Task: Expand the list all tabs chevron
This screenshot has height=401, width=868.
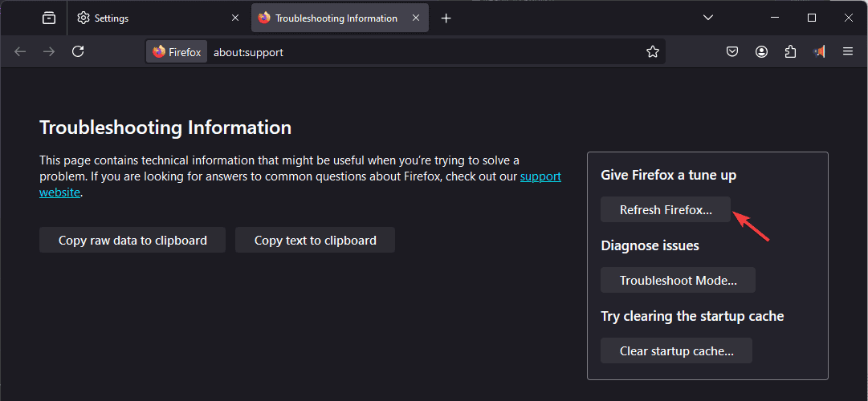Action: 707,18
